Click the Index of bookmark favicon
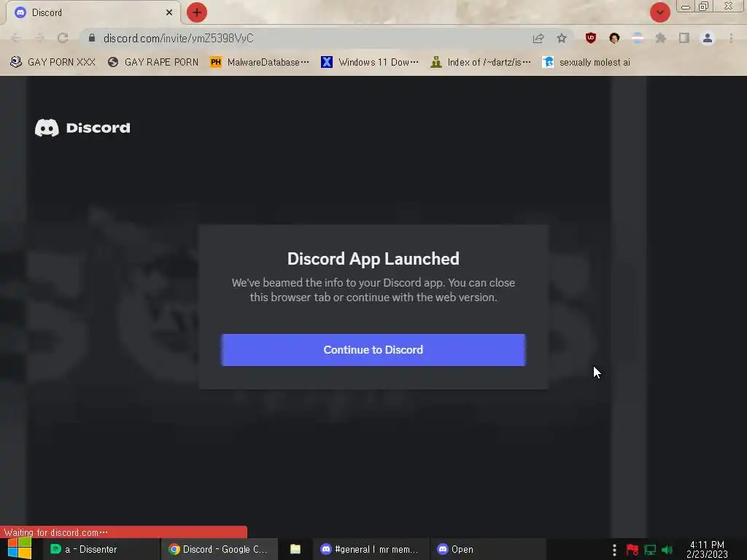 point(436,63)
